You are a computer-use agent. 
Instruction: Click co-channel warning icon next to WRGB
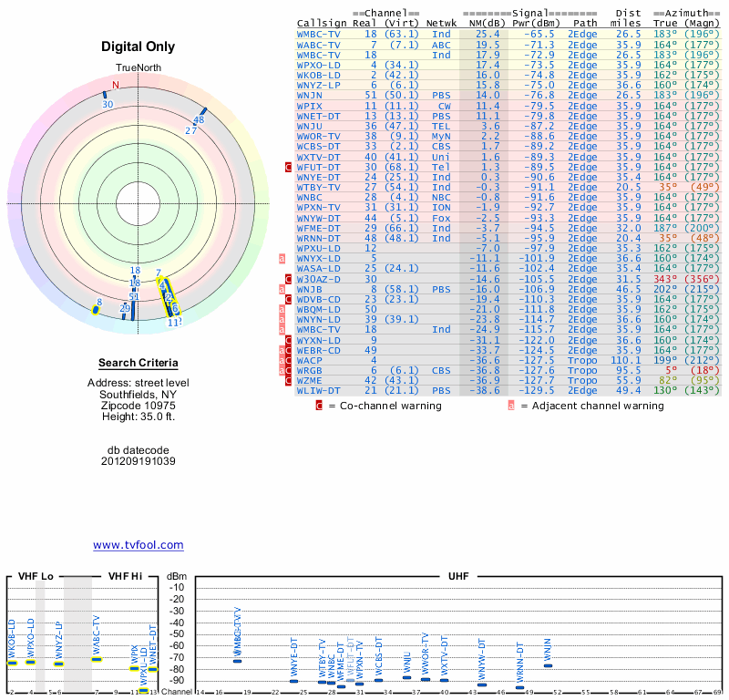pos(289,370)
